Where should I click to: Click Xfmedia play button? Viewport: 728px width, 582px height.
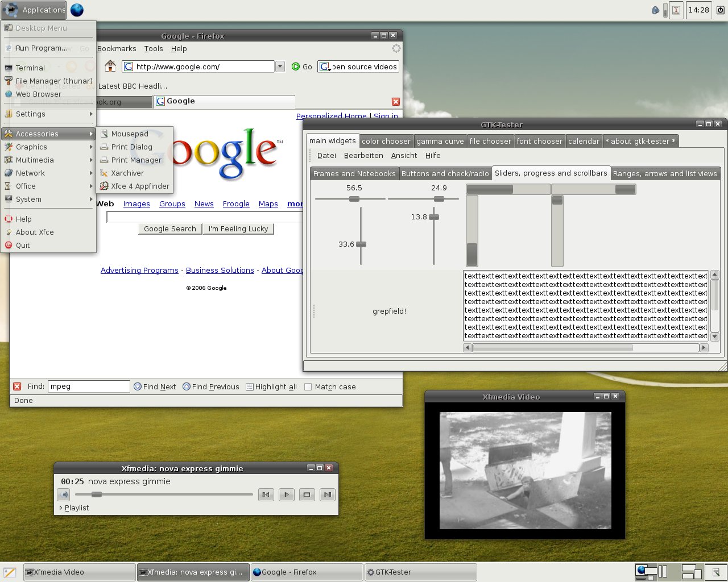pos(286,494)
